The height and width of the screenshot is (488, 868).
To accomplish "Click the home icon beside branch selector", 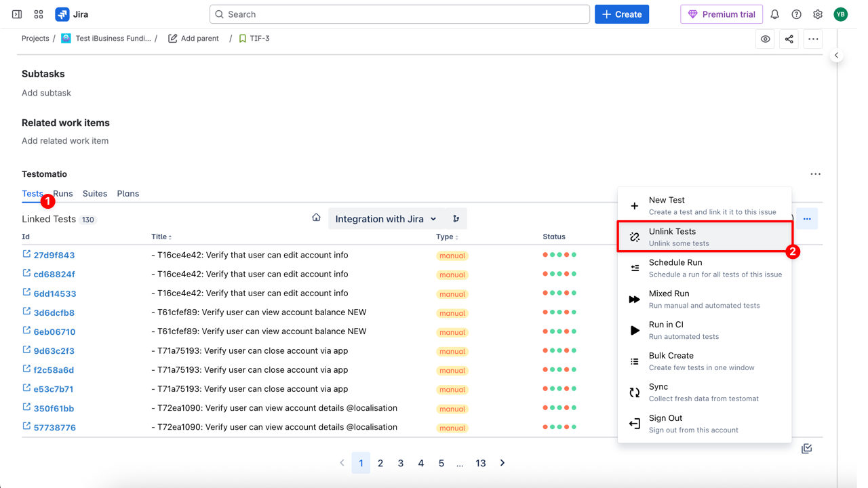I will tap(316, 218).
